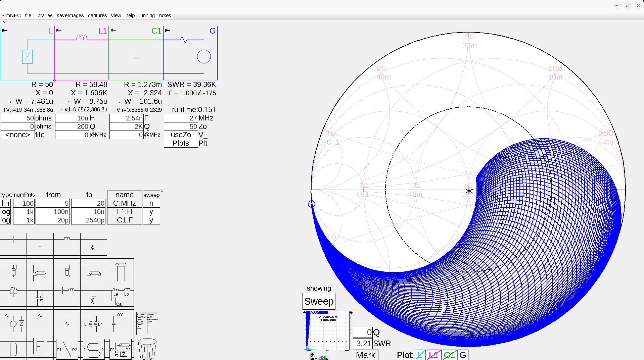
Task: Pick the F file block component
Action: tap(40, 347)
